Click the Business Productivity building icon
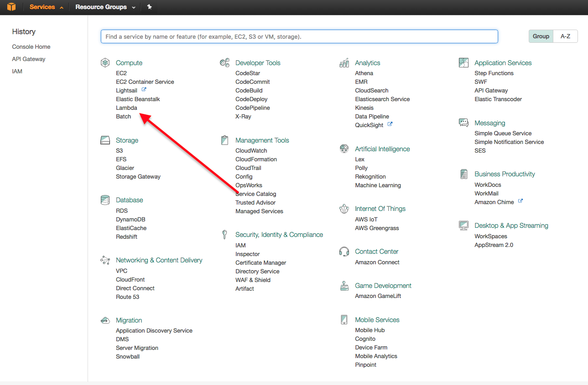The width and height of the screenshot is (588, 385). click(464, 174)
